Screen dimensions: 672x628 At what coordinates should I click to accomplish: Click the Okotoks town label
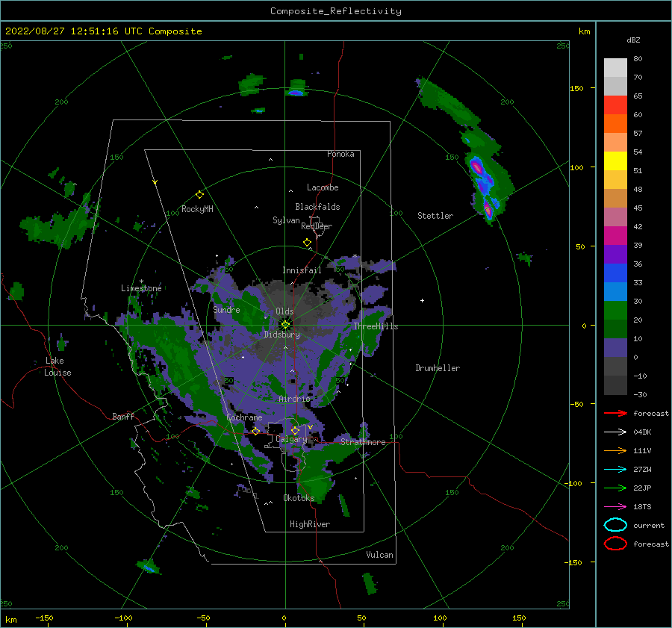click(x=299, y=498)
